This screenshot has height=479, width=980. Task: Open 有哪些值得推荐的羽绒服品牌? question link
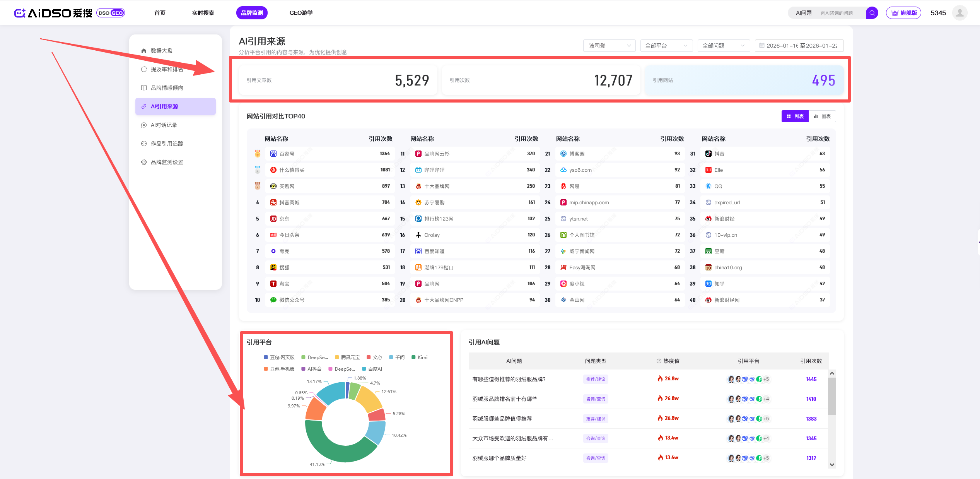[509, 379]
